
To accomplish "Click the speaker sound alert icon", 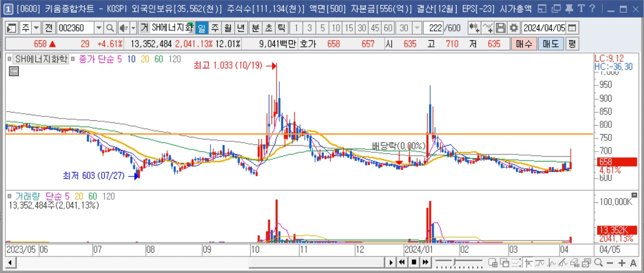I will pos(123,28).
